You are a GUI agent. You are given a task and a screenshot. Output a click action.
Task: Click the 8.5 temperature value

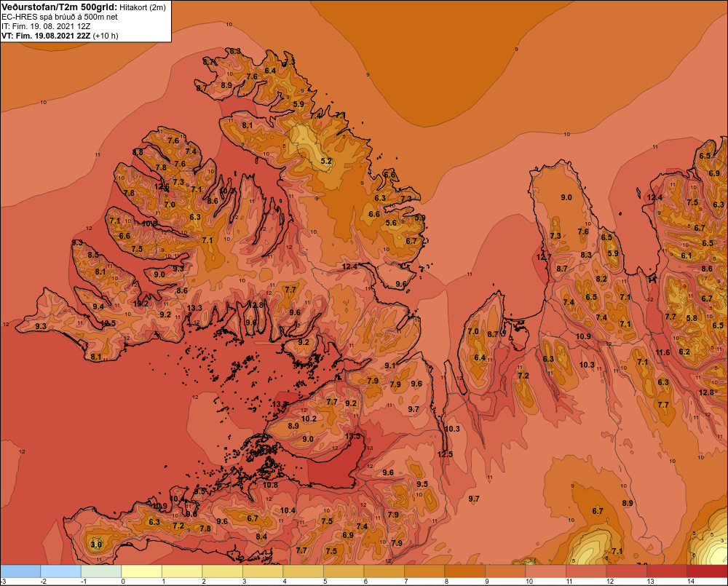[x=93, y=255]
